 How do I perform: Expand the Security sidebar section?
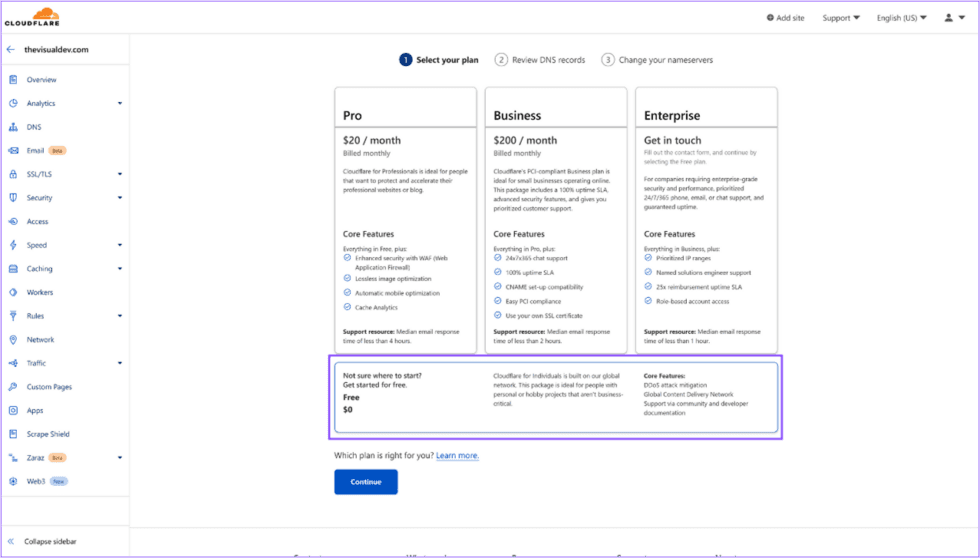pos(120,198)
